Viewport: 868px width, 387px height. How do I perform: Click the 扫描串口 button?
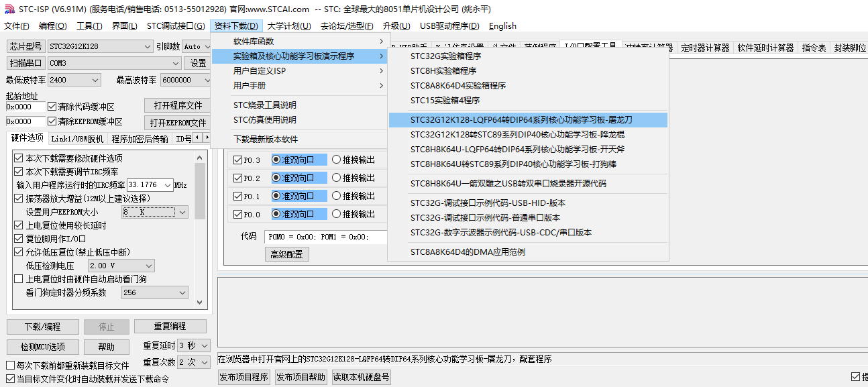[x=26, y=63]
